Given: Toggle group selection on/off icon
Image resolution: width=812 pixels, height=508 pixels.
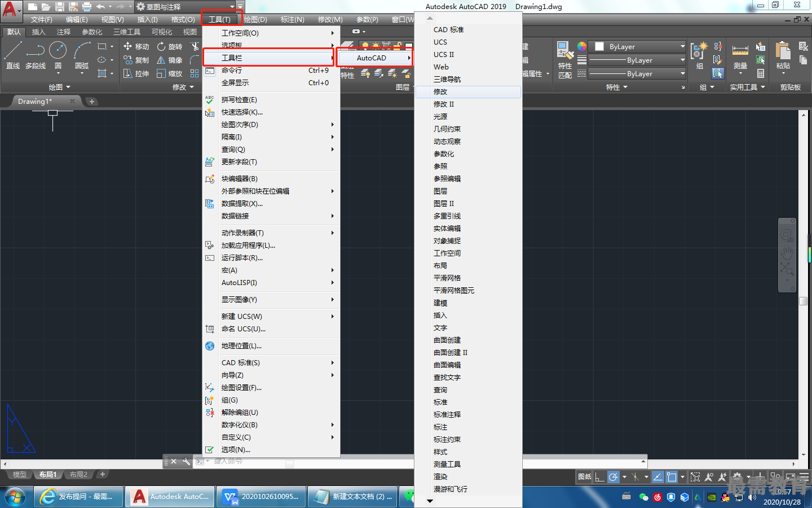Looking at the screenshot, I should pyautogui.click(x=718, y=73).
